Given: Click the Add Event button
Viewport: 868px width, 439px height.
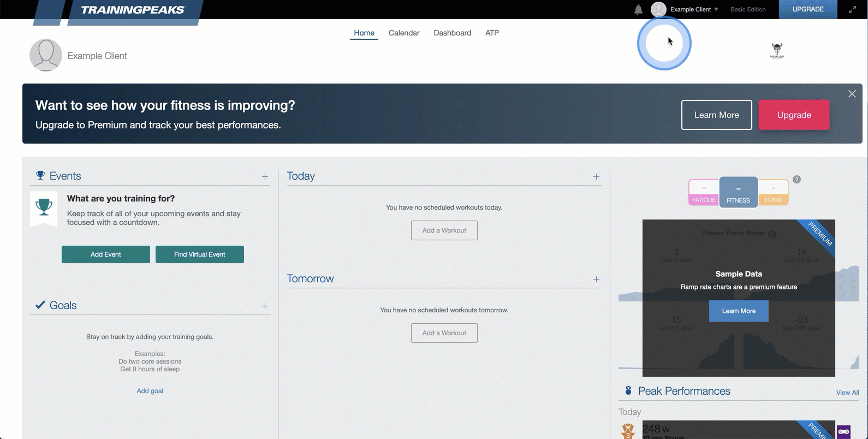Looking at the screenshot, I should click(x=106, y=254).
